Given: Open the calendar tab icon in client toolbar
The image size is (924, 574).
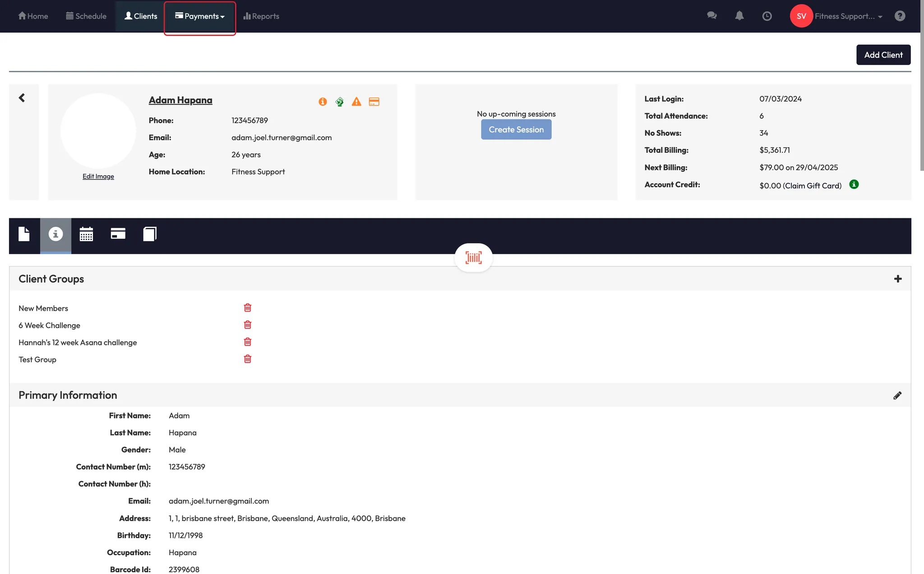Looking at the screenshot, I should (86, 234).
